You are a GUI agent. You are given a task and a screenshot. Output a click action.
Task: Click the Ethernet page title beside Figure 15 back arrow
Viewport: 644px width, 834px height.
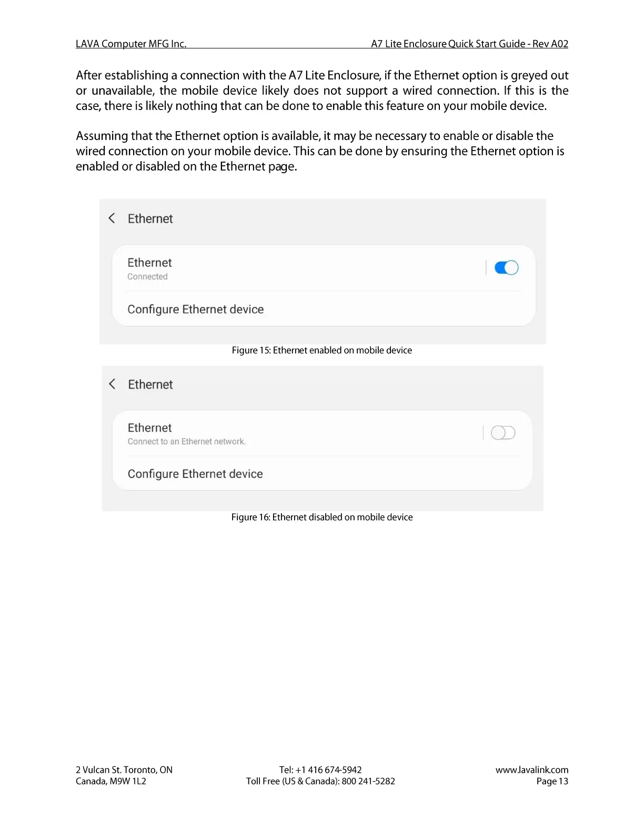pyautogui.click(x=150, y=219)
